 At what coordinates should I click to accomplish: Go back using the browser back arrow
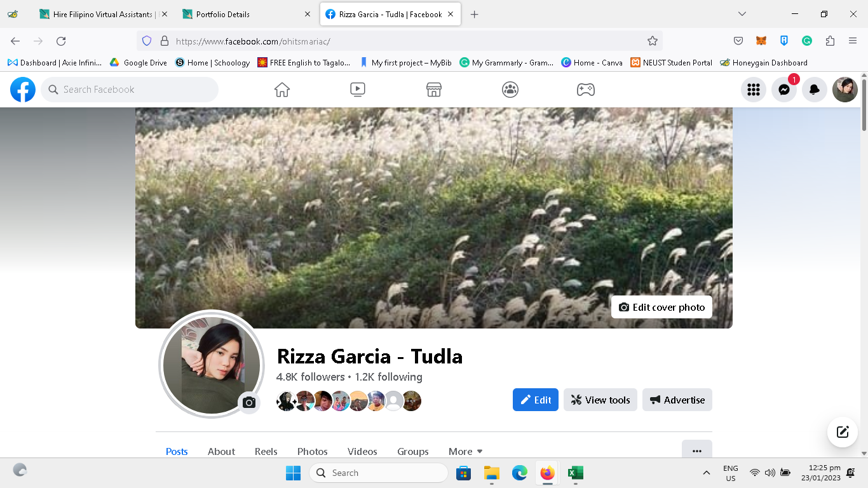pos(15,41)
